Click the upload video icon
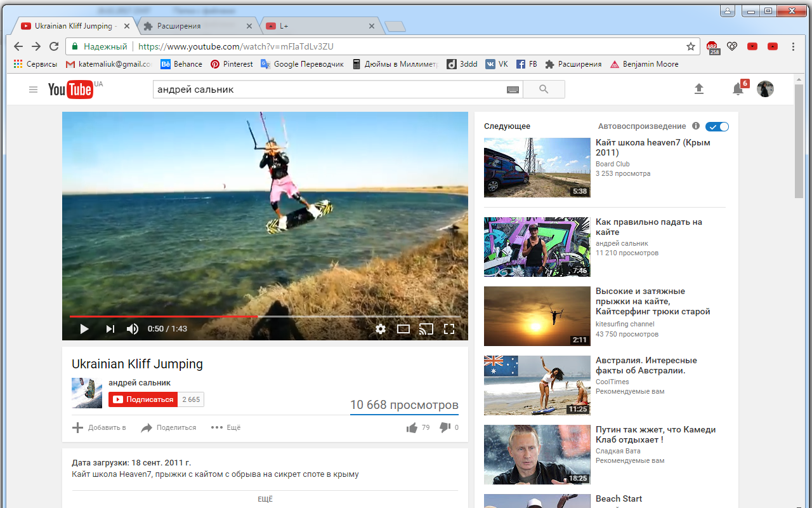Viewport: 812px width, 508px height. pyautogui.click(x=699, y=90)
